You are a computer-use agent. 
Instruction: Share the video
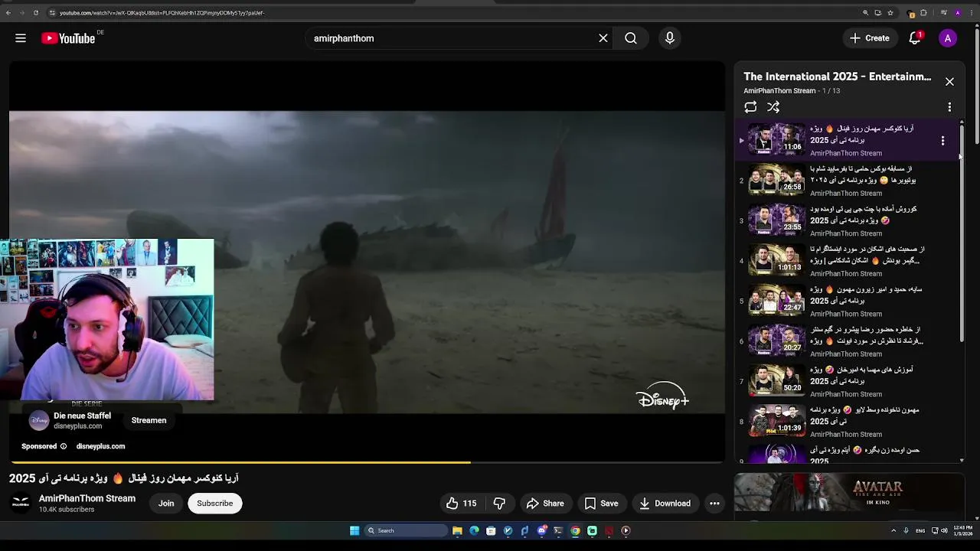[545, 504]
